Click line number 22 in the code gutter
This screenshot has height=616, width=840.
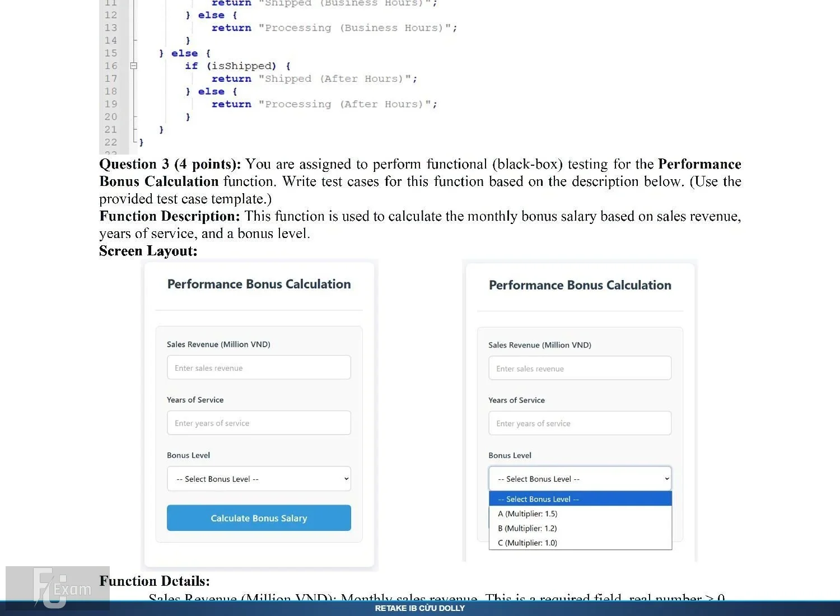tap(111, 142)
